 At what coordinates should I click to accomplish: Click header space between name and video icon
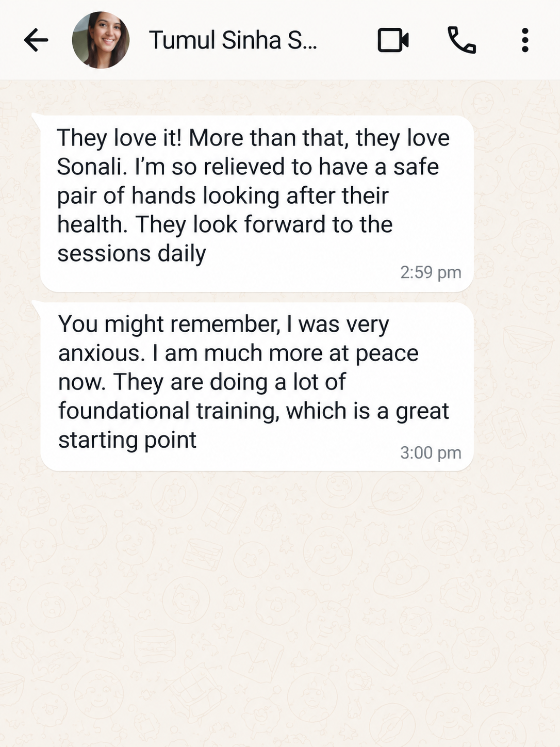pos(347,40)
